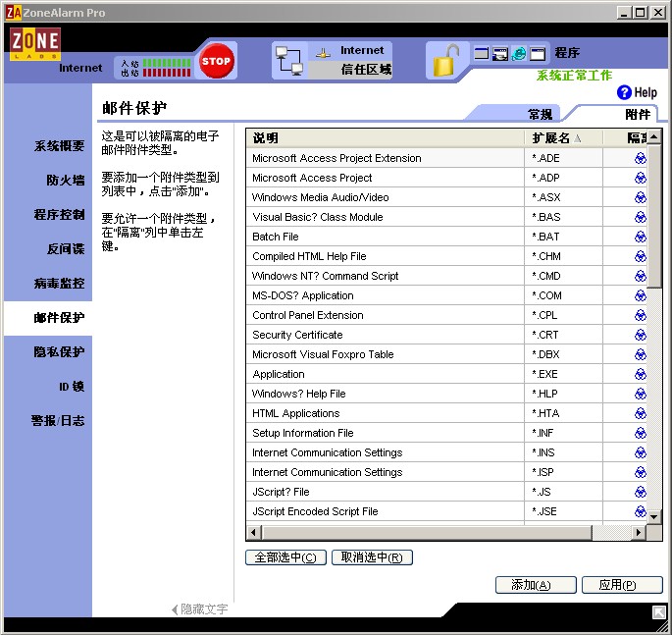Viewport: 672px width, 635px height.
Task: Click the vertical scrollbar up arrow
Action: [x=654, y=137]
